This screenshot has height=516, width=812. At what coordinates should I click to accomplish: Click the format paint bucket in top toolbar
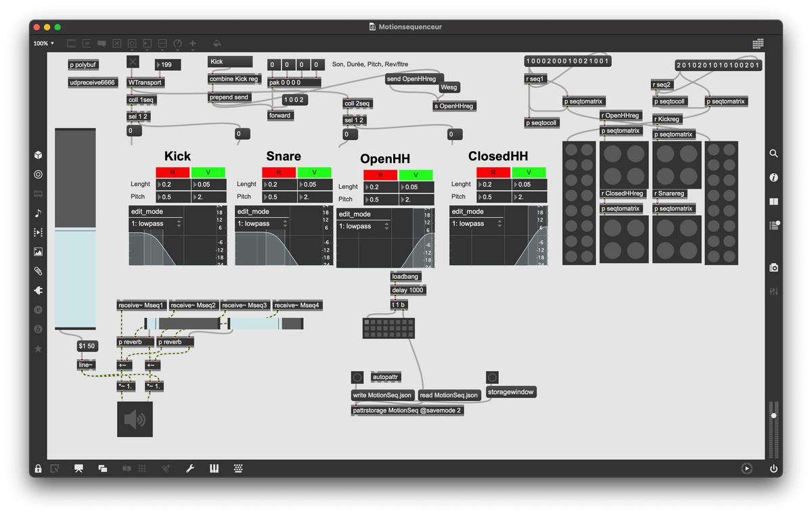[217, 43]
